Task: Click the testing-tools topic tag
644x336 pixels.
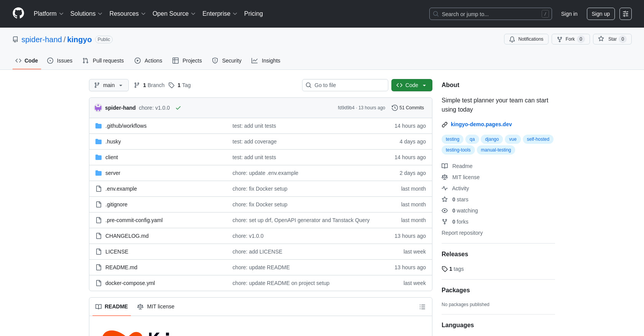Action: click(458, 150)
